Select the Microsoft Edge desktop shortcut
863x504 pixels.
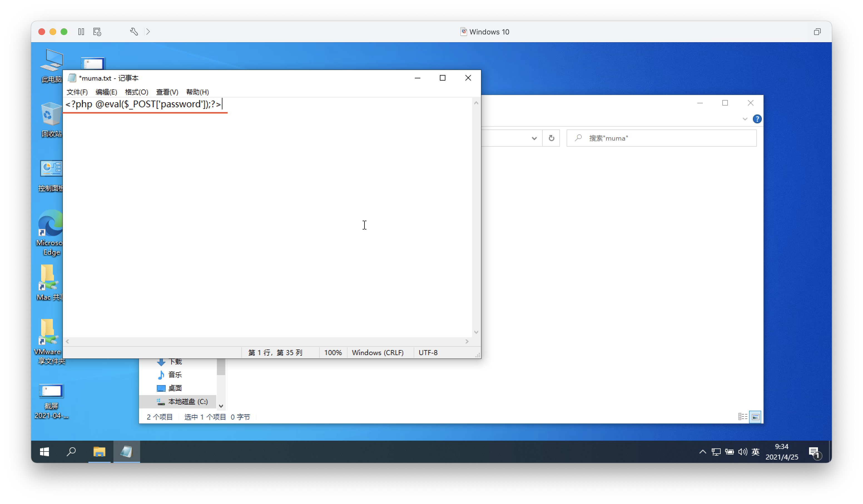click(x=51, y=233)
